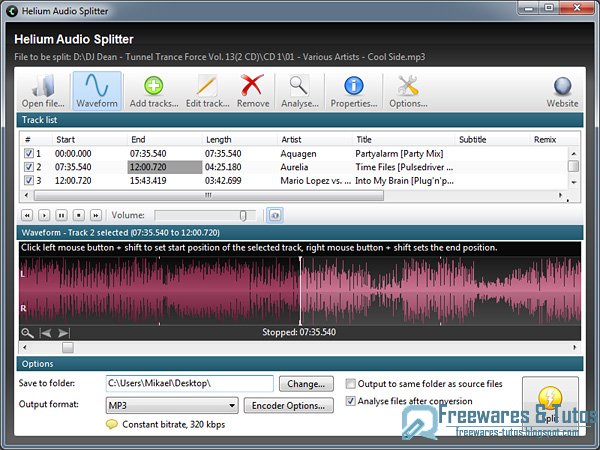The height and width of the screenshot is (450, 600).
Task: Select artist Aquagen in track 1
Action: (298, 154)
